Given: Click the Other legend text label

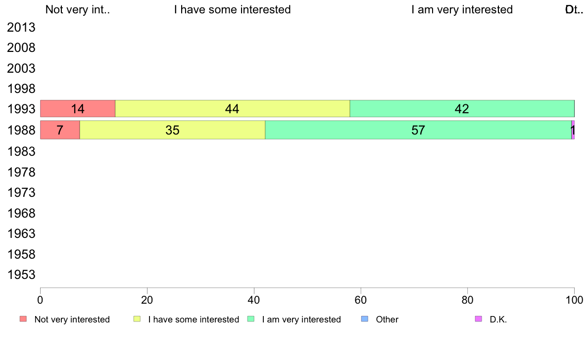Looking at the screenshot, I should 387,319.
